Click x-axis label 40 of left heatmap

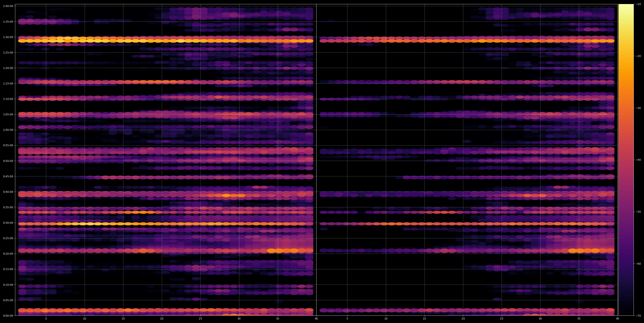[x=316, y=319]
